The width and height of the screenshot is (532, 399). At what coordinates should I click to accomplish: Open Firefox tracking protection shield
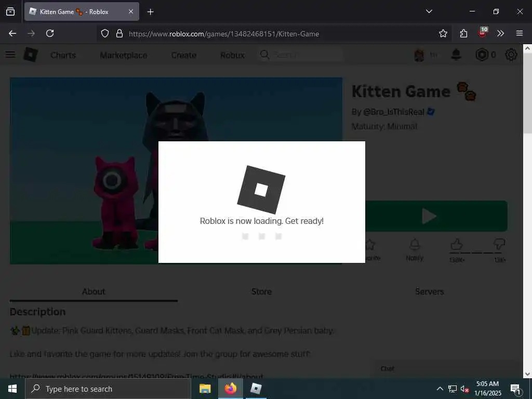tap(105, 33)
